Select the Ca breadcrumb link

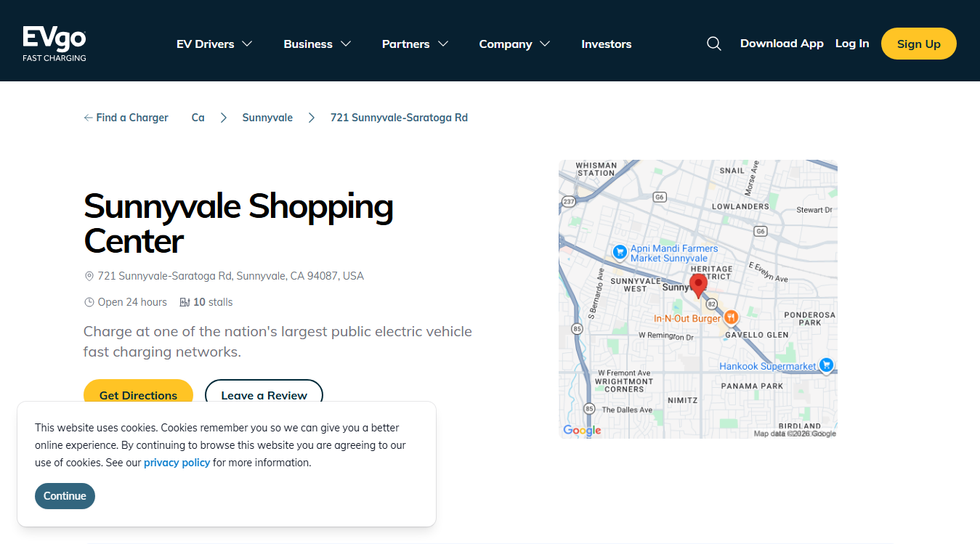click(198, 118)
